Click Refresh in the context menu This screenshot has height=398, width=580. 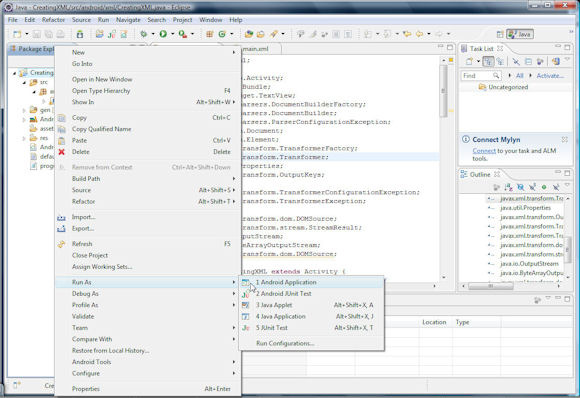click(x=148, y=244)
